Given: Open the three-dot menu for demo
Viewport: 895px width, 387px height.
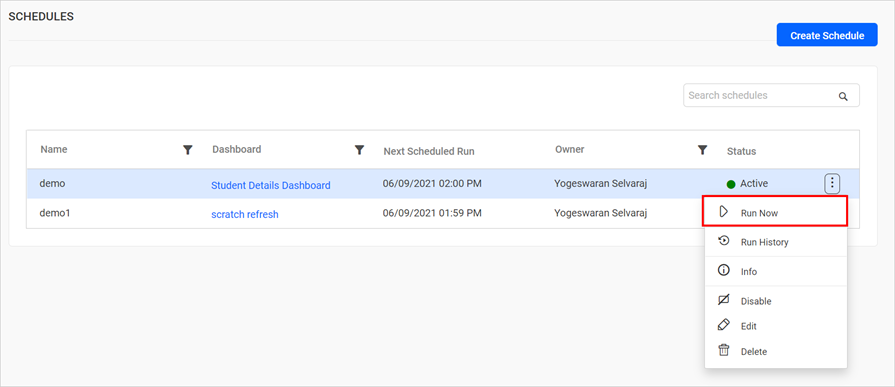Looking at the screenshot, I should [832, 183].
